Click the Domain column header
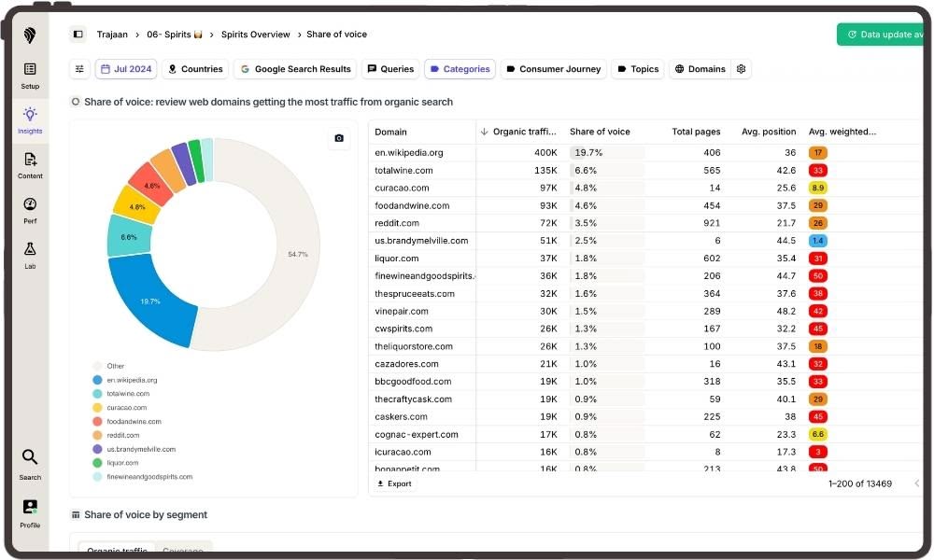This screenshot has width=934, height=560. [x=390, y=132]
